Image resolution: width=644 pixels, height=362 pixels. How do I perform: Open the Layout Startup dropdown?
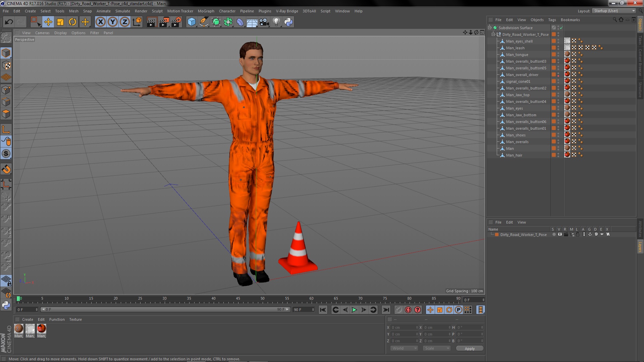[614, 11]
